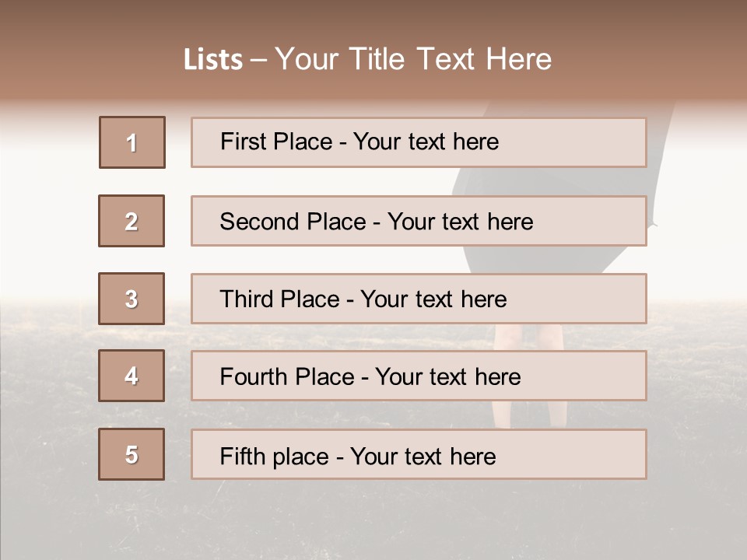747x560 pixels.
Task: Select number box 2
Action: click(x=132, y=221)
